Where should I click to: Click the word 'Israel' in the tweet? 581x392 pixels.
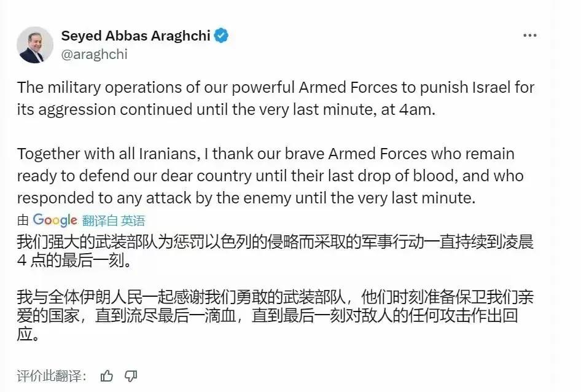[491, 87]
